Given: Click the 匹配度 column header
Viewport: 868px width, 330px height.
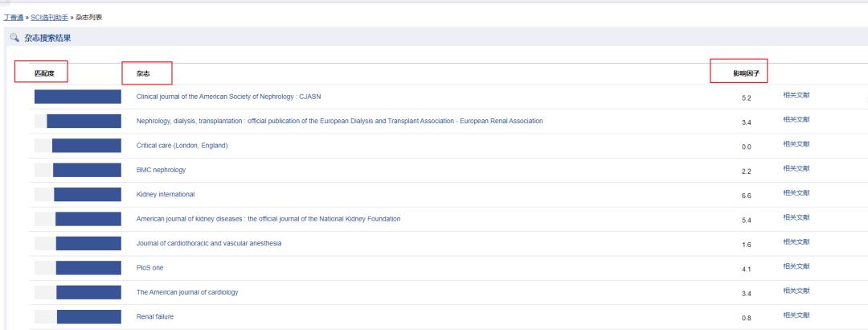Looking at the screenshot, I should coord(44,73).
